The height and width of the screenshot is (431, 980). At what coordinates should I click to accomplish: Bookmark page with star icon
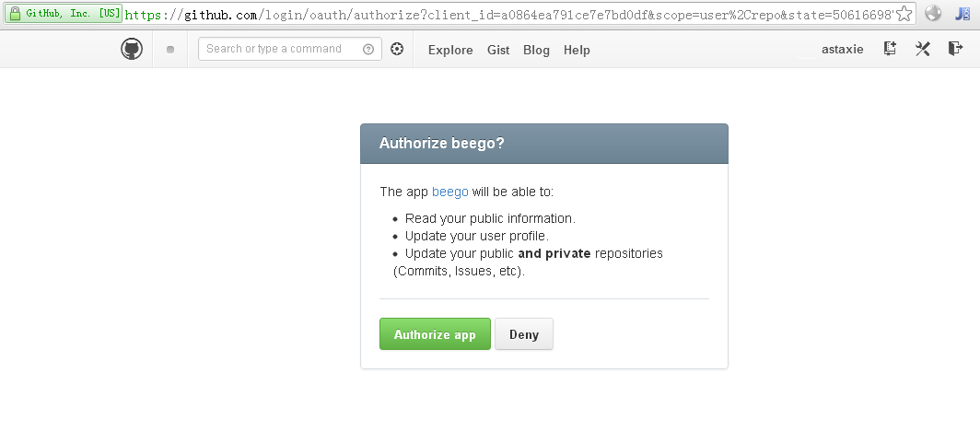(905, 14)
